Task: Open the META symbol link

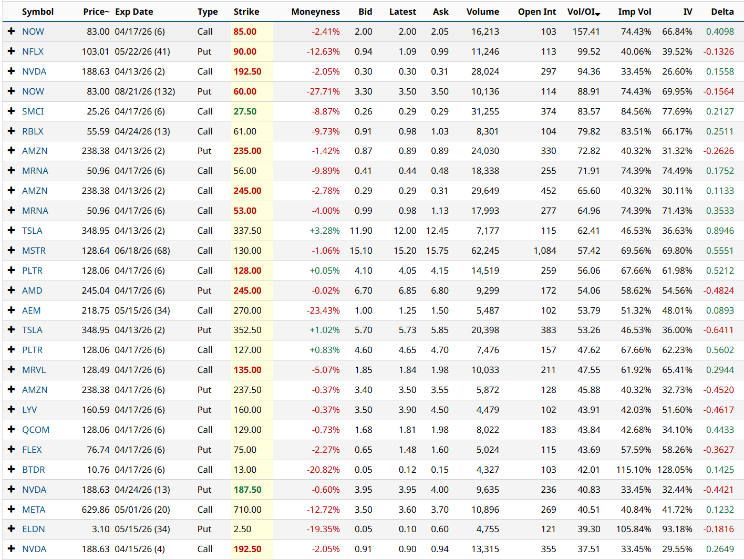Action: click(x=34, y=510)
